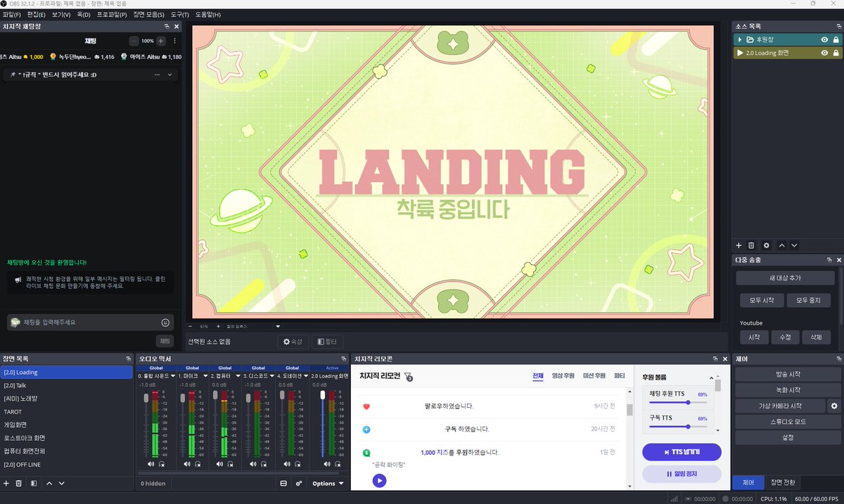Image resolution: width=844 pixels, height=504 pixels.
Task: Switch to 미션 후원 tab
Action: coord(594,376)
